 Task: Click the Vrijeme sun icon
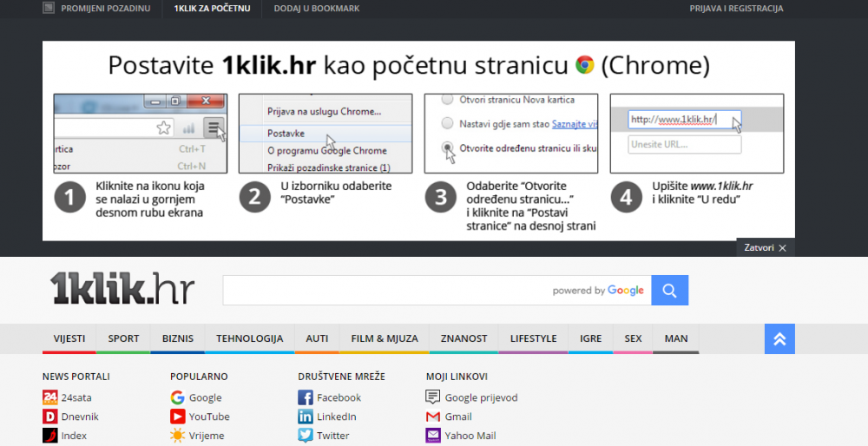[x=178, y=436]
